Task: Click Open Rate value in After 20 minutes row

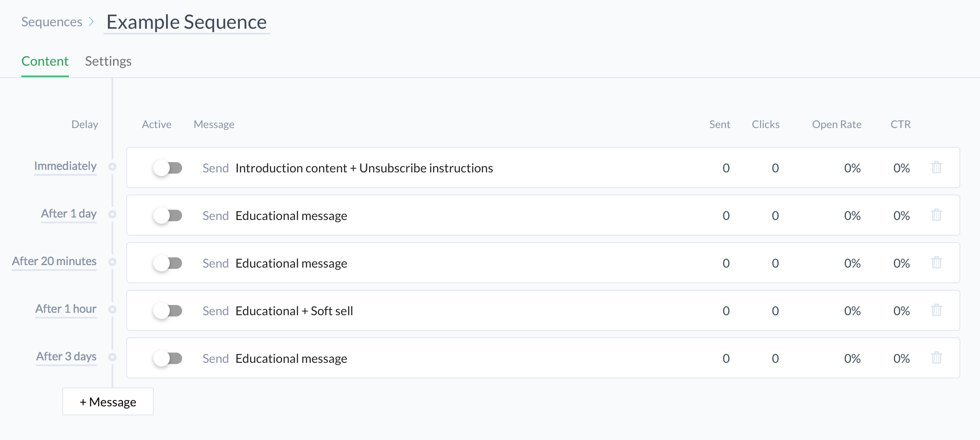Action: [x=852, y=263]
